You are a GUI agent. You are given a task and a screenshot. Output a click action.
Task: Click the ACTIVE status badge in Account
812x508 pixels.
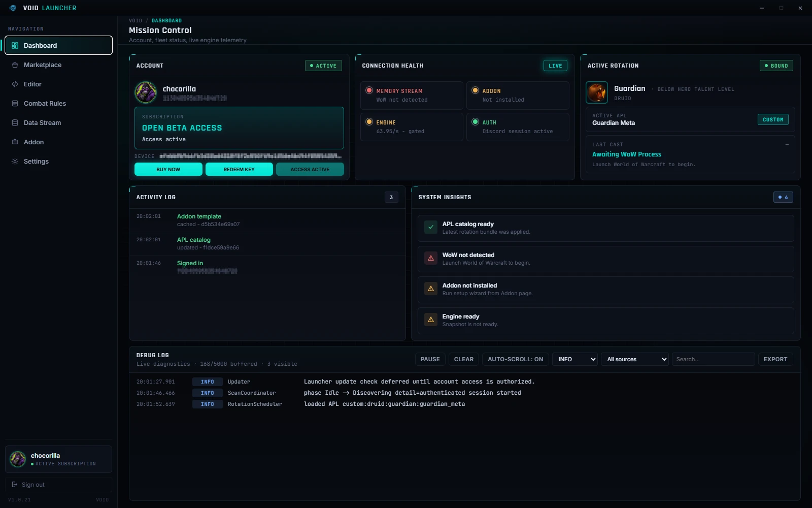click(323, 66)
